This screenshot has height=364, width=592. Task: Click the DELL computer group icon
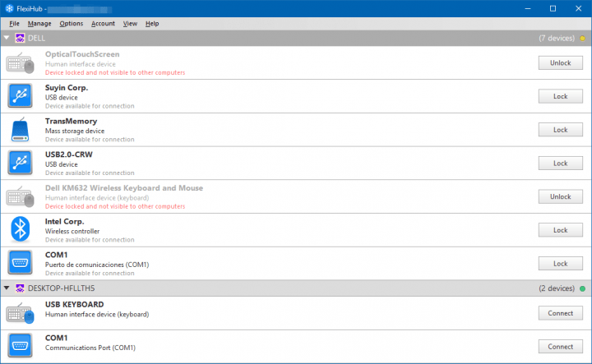click(x=20, y=38)
